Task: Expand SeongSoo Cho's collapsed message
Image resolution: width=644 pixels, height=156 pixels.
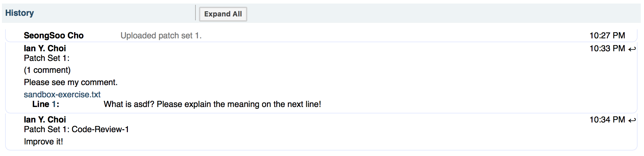Action: pos(53,35)
